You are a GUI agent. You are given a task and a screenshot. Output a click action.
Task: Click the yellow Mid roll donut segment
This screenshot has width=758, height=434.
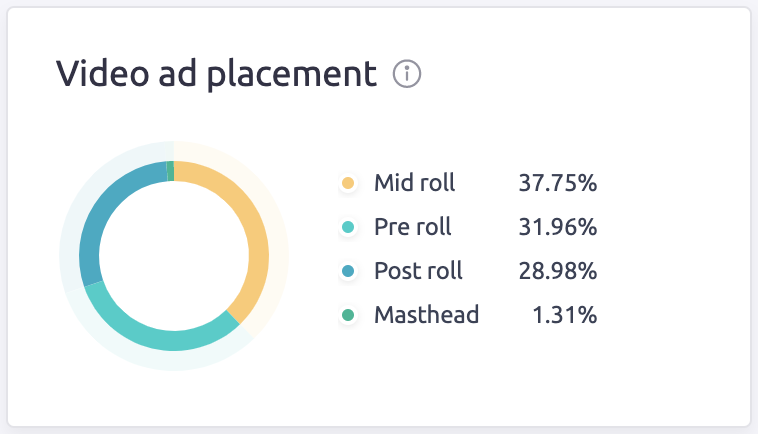[255, 240]
